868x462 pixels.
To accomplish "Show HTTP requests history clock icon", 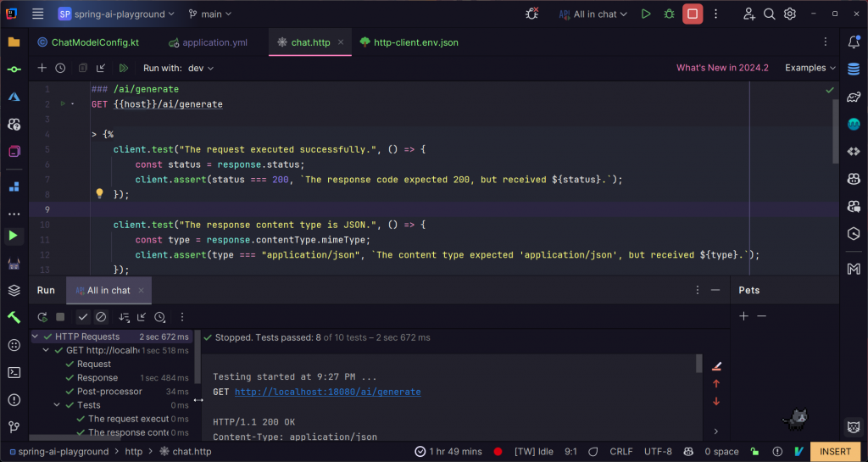I will click(60, 68).
